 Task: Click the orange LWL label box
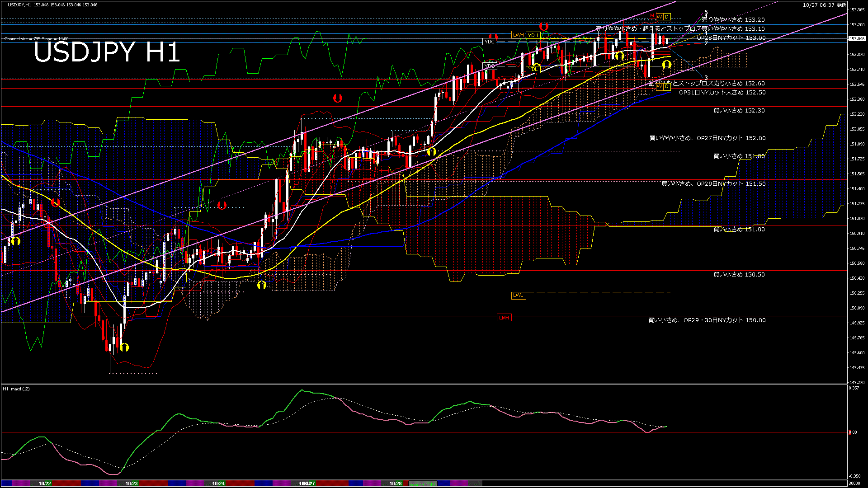pyautogui.click(x=518, y=296)
